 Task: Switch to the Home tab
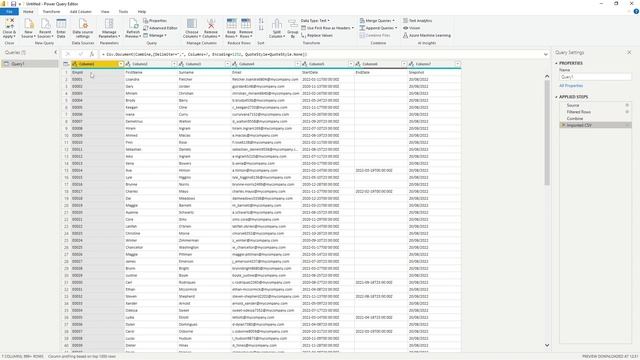[28, 12]
